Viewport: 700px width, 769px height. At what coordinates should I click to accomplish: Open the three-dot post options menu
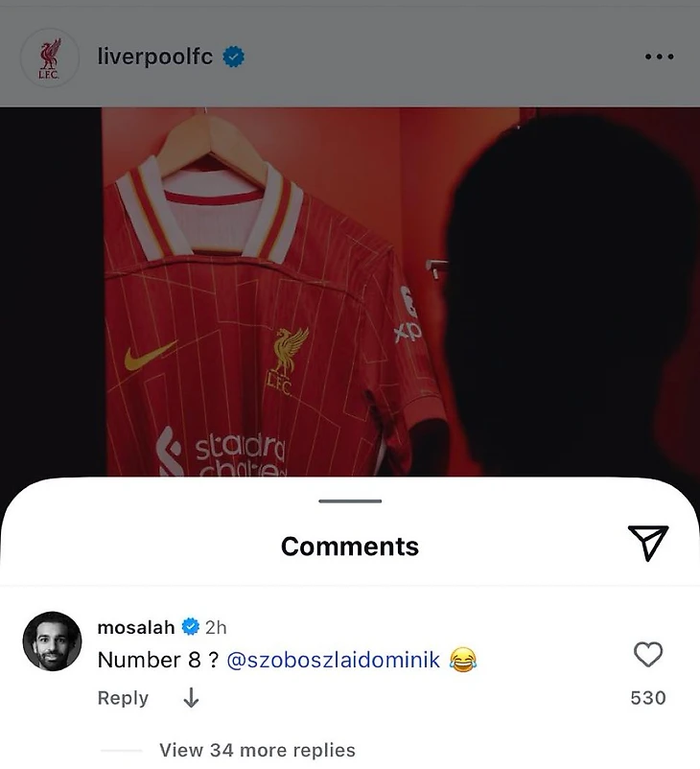(x=660, y=57)
